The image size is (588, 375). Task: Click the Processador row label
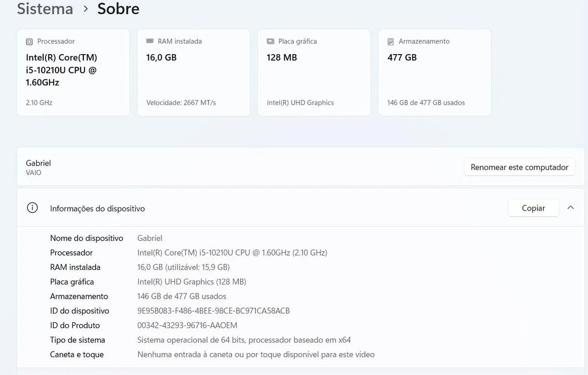tap(71, 253)
